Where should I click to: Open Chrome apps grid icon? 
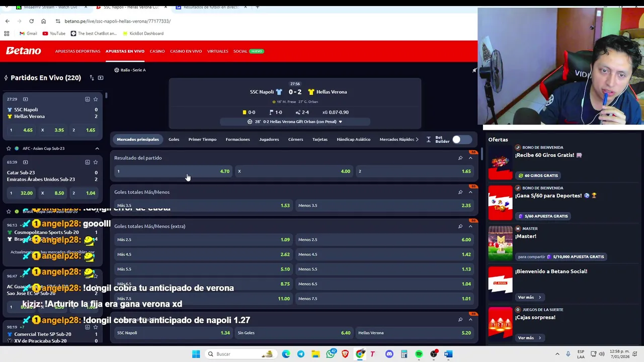(x=7, y=33)
